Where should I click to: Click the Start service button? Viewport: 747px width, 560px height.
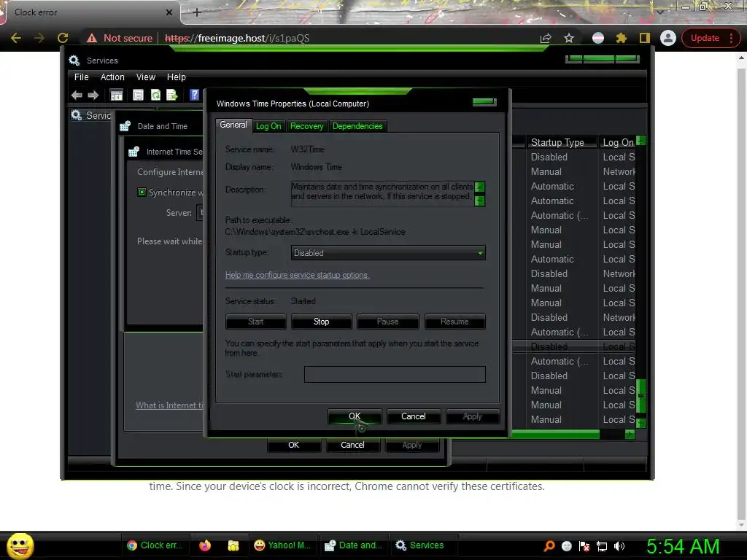[256, 322]
